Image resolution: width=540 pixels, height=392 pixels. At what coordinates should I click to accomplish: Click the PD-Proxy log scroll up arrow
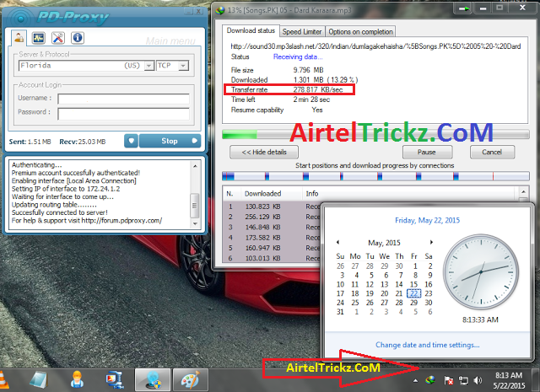(x=195, y=166)
